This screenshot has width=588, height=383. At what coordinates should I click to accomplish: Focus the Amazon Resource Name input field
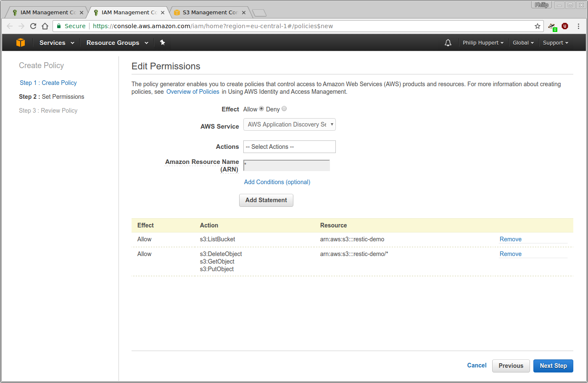pos(287,165)
